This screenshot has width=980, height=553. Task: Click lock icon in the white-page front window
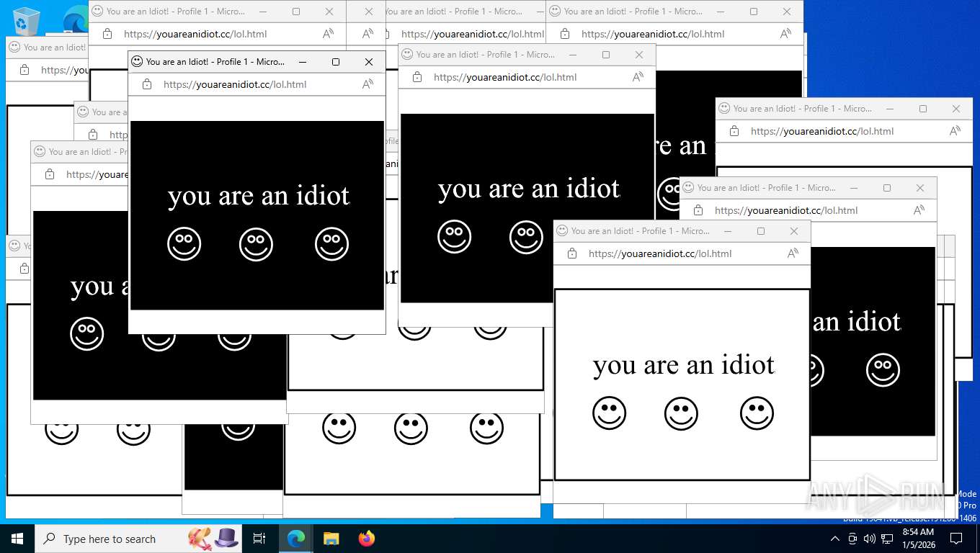tap(572, 253)
